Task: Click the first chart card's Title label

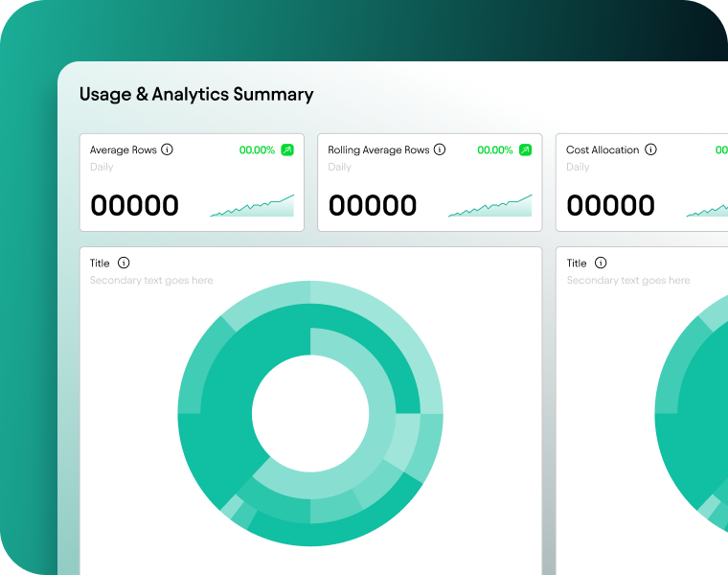Action: tap(100, 264)
